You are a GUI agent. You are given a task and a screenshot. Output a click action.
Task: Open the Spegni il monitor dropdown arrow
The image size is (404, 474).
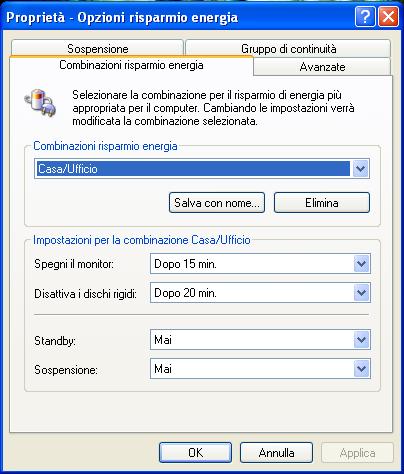coord(362,264)
